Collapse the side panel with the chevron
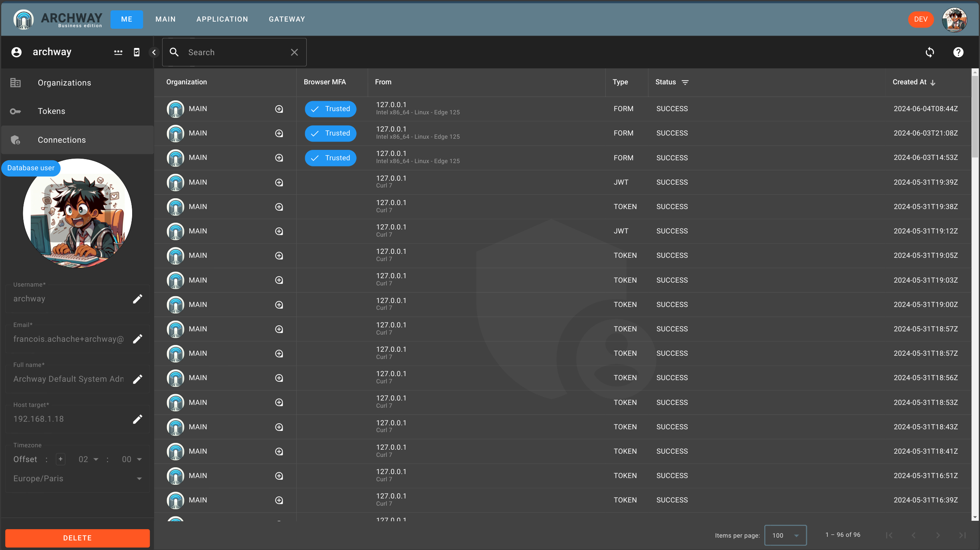This screenshot has width=980, height=550. [154, 52]
